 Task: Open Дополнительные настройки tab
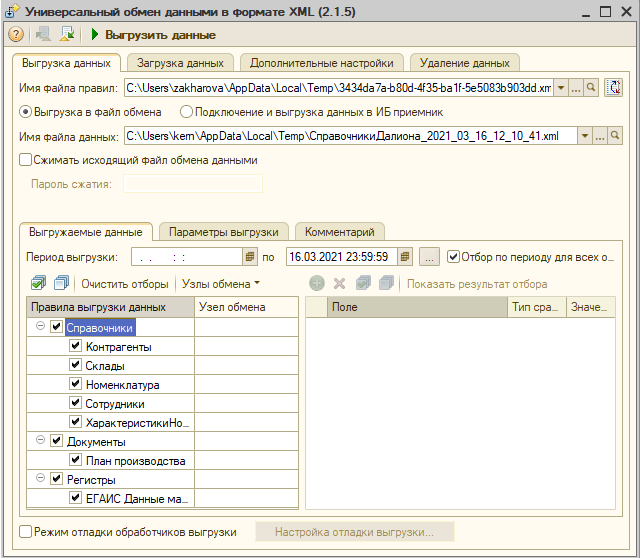coord(322,63)
